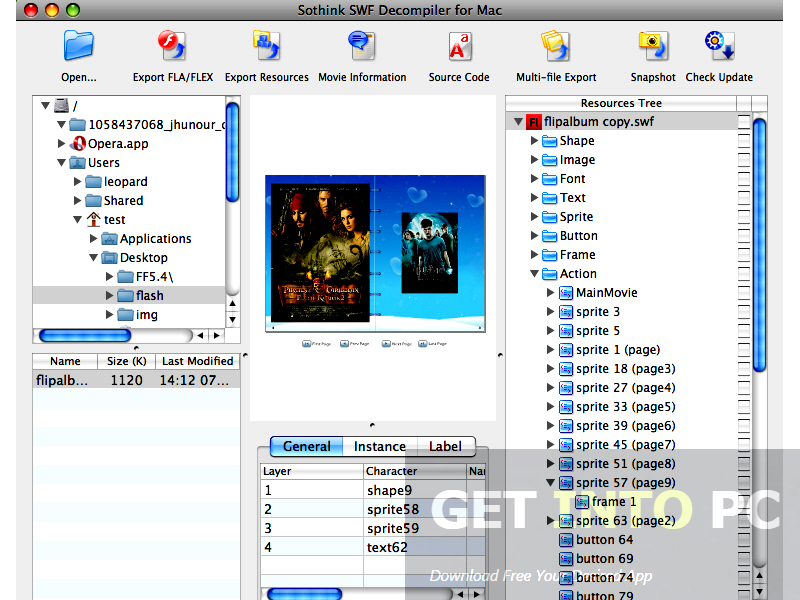
Task: Open a file with the Open... icon
Action: tap(79, 46)
